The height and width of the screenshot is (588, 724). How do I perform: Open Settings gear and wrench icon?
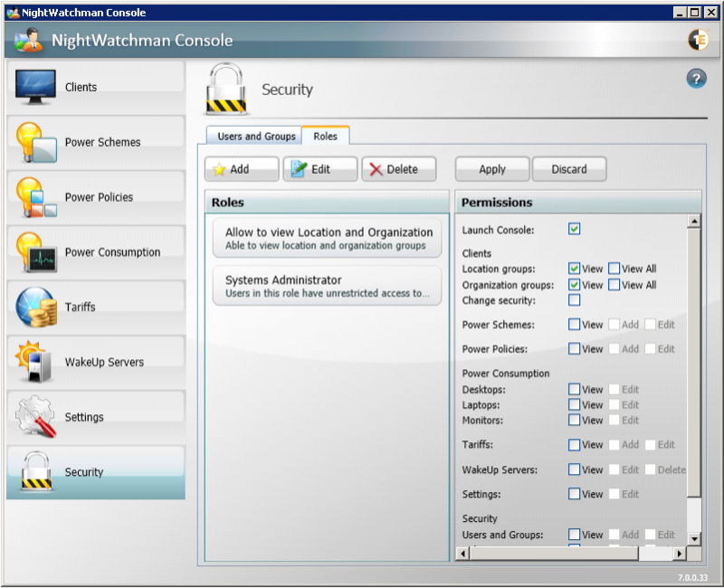pyautogui.click(x=35, y=417)
